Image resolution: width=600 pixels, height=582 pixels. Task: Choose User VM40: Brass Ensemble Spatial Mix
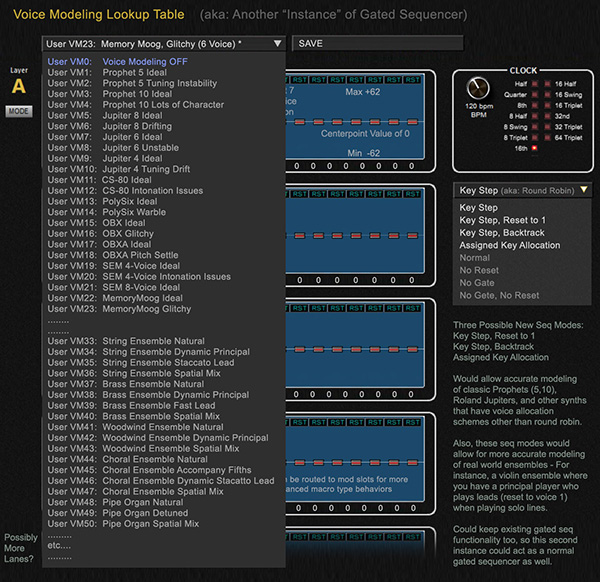coord(134,416)
